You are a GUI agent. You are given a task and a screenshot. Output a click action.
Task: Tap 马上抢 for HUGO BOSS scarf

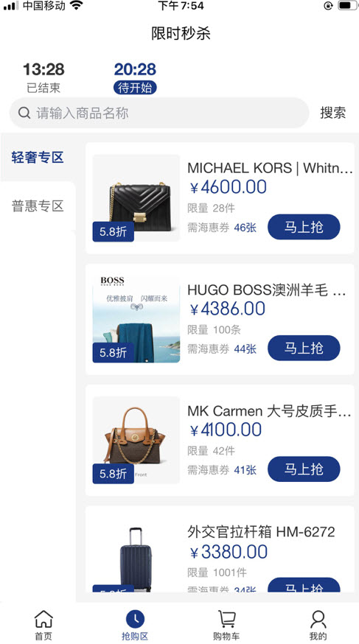304,348
